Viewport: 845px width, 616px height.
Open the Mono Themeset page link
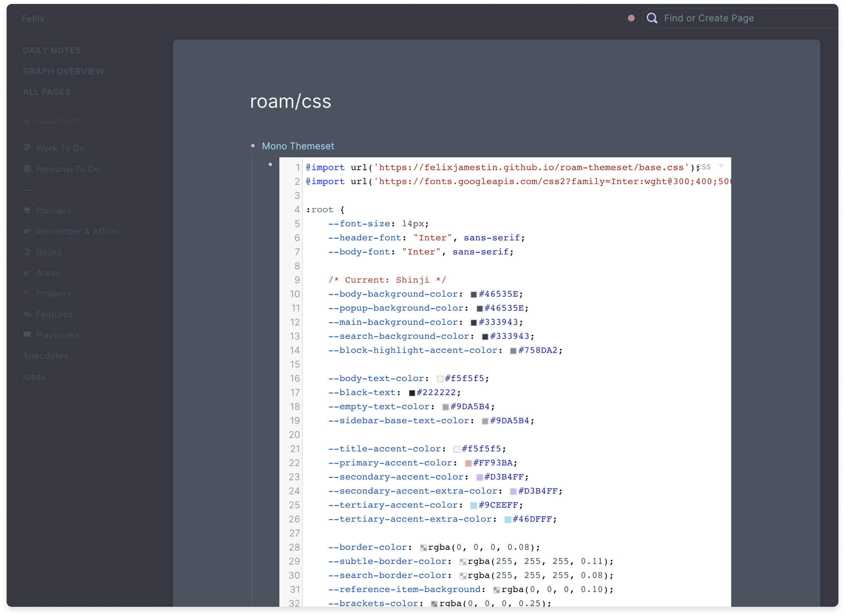point(298,146)
